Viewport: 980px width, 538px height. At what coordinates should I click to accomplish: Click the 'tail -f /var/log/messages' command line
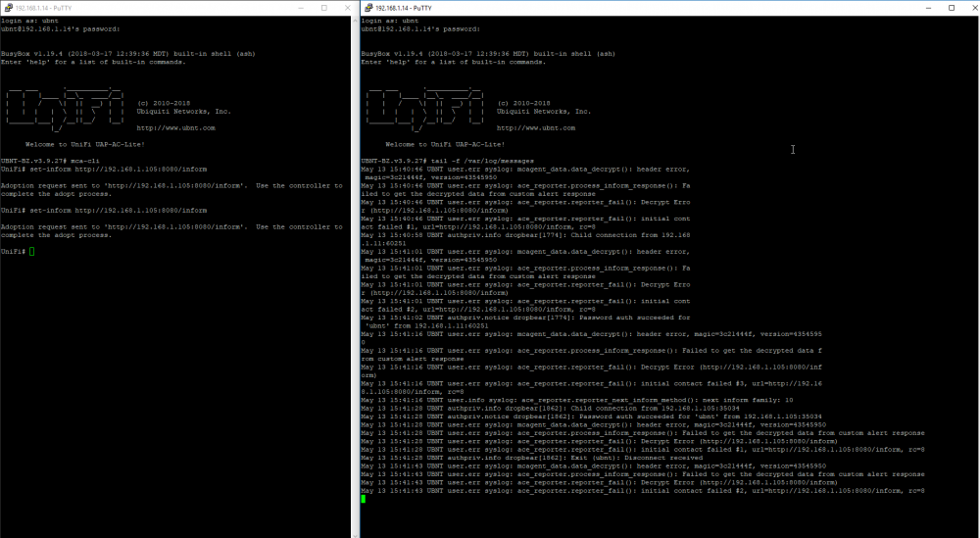point(448,161)
